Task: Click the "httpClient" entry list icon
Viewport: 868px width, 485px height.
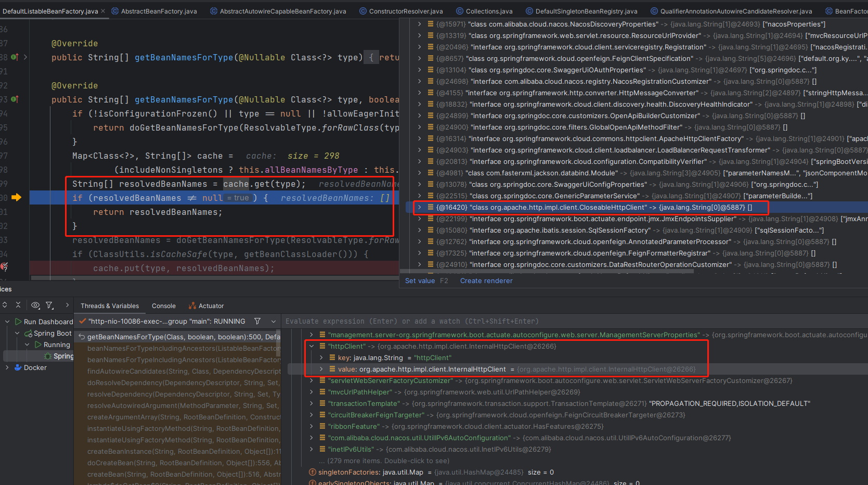Action: (x=322, y=346)
